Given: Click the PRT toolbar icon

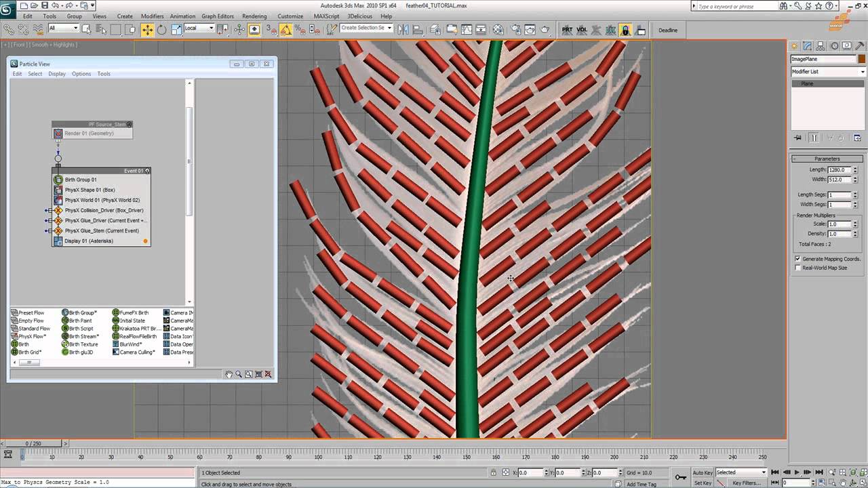Looking at the screenshot, I should [567, 30].
